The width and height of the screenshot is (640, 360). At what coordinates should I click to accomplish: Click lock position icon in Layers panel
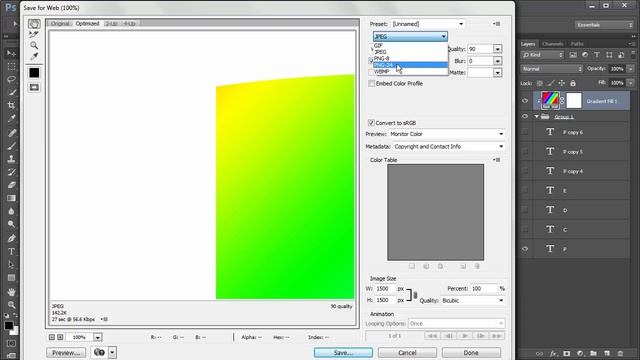click(562, 83)
